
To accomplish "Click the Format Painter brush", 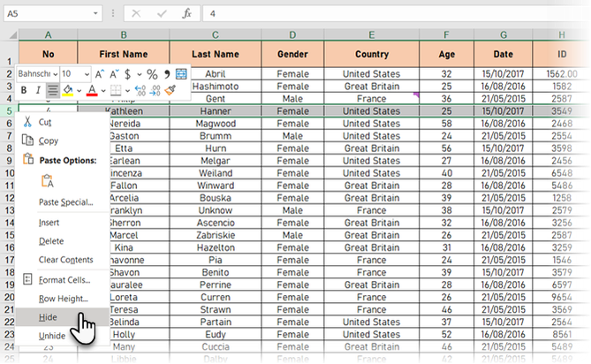I will click(170, 90).
